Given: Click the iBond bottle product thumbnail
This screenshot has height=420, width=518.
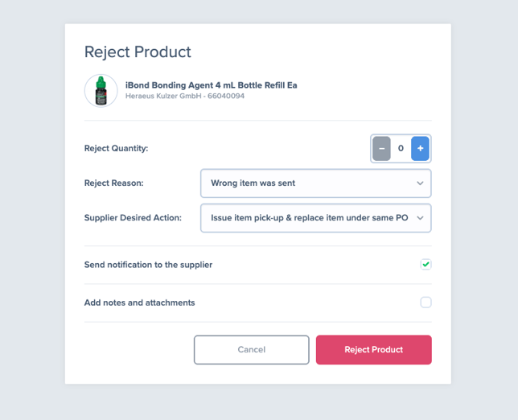Looking at the screenshot, I should coord(101,91).
